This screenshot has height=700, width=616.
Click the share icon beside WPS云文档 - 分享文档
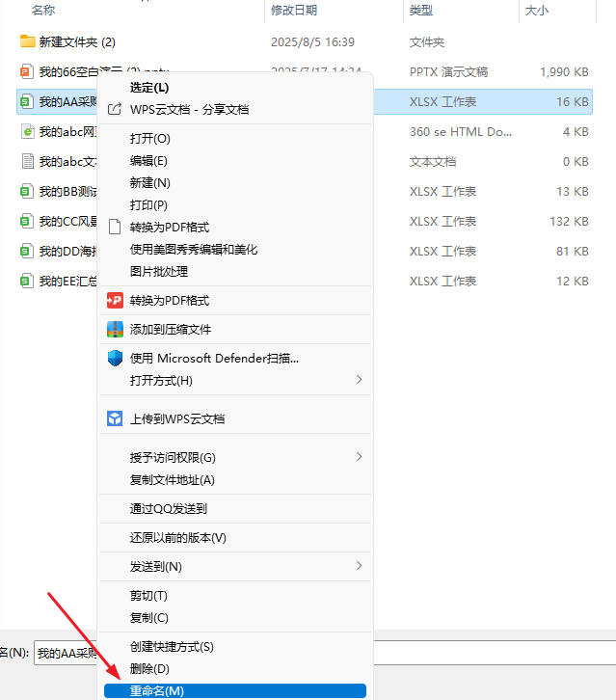point(115,109)
